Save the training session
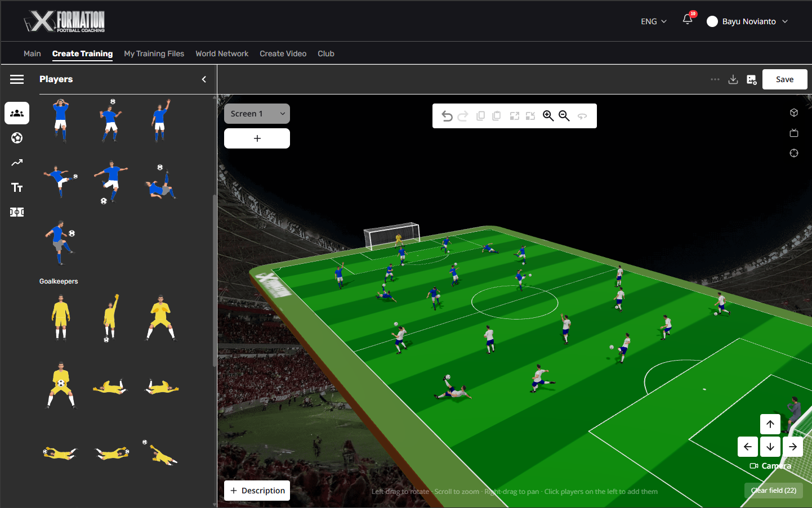The height and width of the screenshot is (508, 812). (x=784, y=79)
